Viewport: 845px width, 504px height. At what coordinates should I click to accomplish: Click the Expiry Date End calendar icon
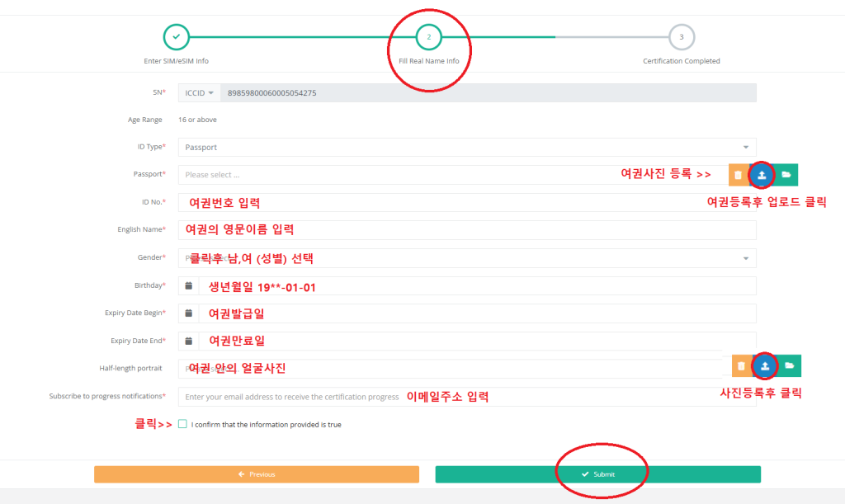(188, 341)
